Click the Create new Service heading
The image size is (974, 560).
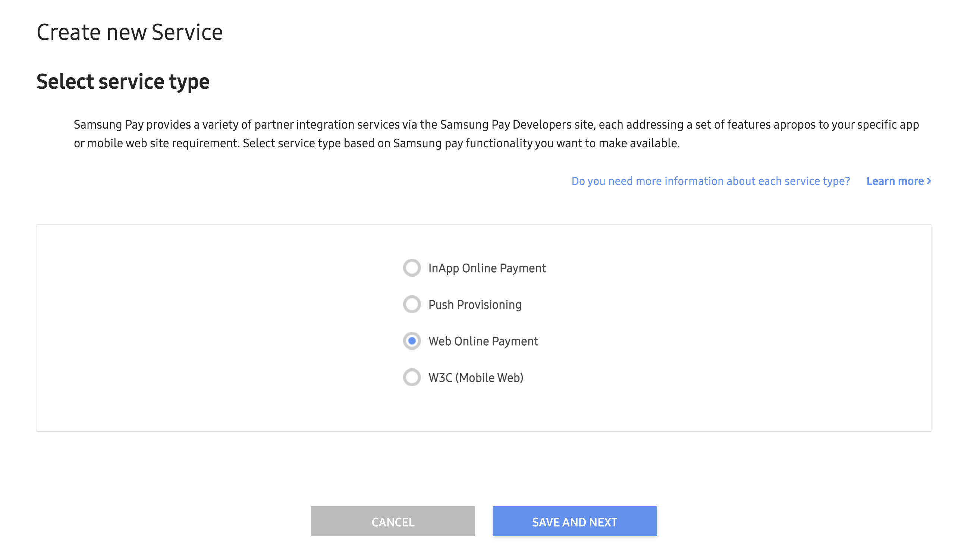[130, 32]
